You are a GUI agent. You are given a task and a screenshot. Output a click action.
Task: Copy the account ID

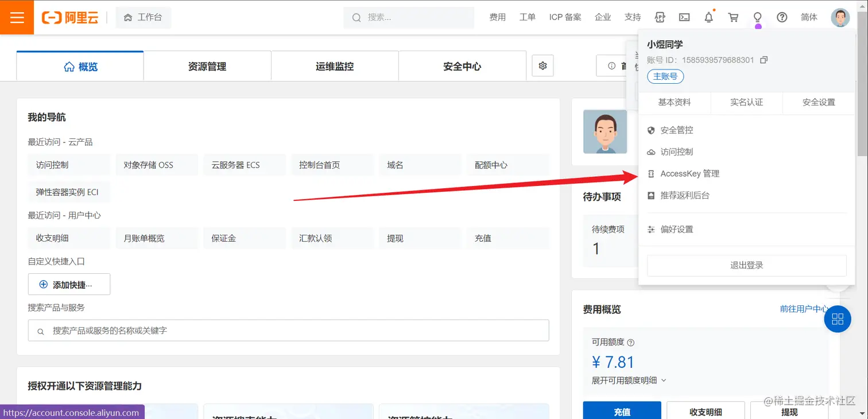click(764, 60)
